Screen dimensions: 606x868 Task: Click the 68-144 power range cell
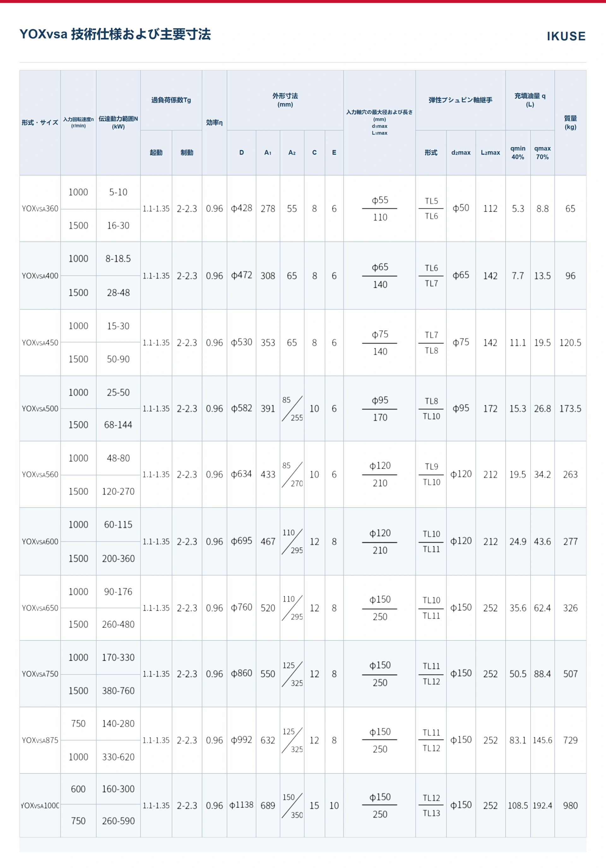pyautogui.click(x=118, y=425)
